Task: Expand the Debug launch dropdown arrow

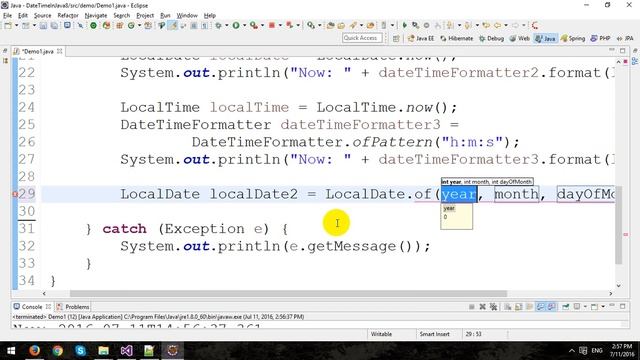Action: point(227,25)
